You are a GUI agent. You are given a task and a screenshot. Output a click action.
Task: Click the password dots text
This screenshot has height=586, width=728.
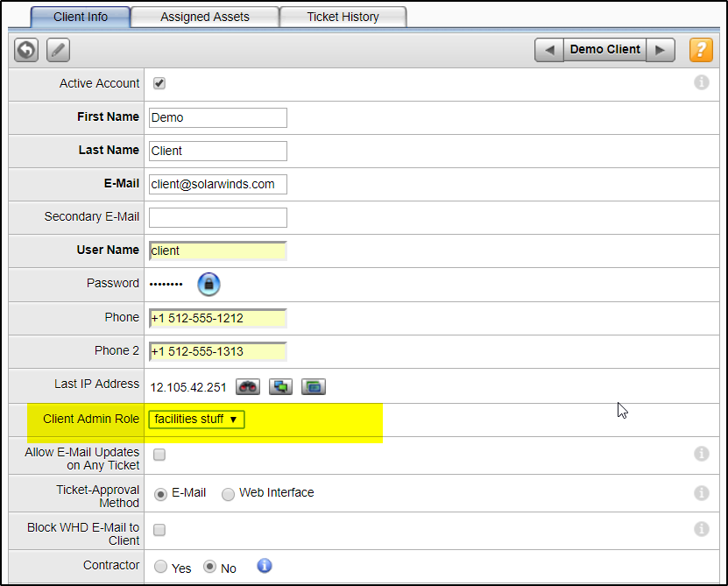[x=166, y=284]
